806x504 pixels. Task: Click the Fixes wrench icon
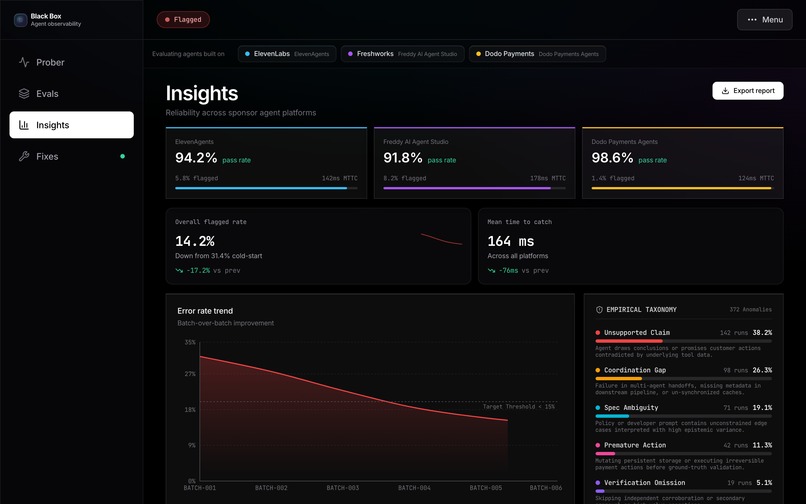coord(24,156)
